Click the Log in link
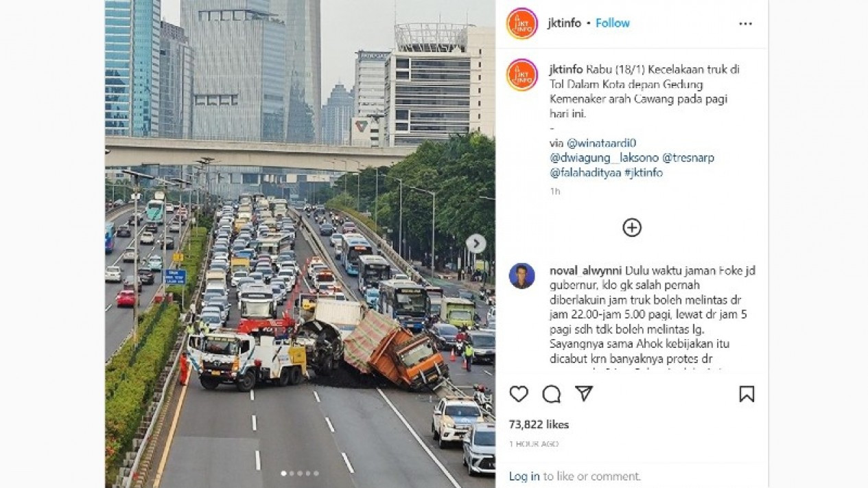868x488 pixels. point(524,476)
